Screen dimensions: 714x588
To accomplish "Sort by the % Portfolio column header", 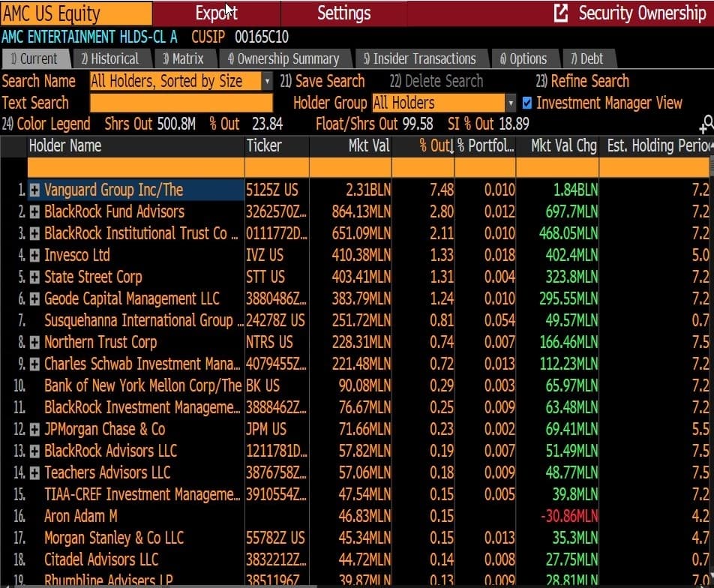I will click(485, 145).
